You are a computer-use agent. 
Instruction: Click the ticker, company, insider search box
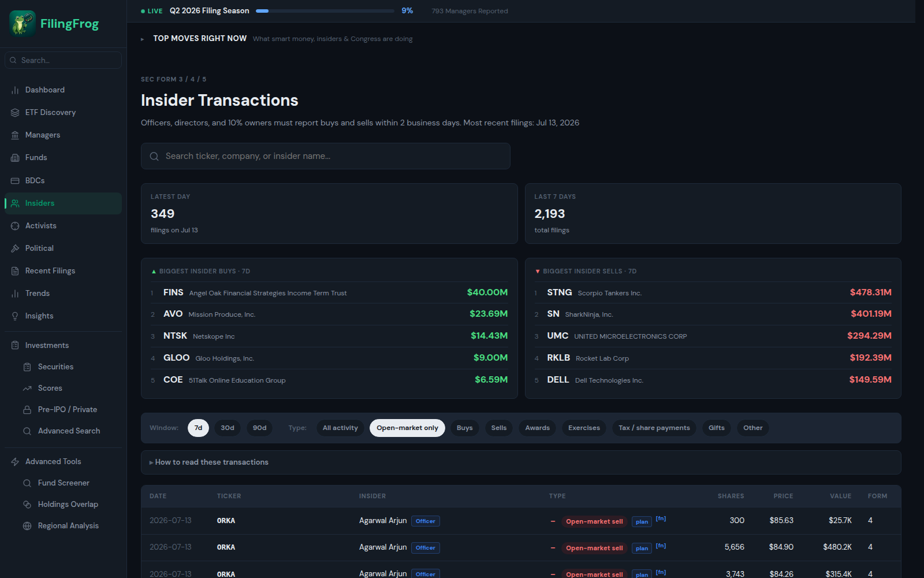[326, 156]
